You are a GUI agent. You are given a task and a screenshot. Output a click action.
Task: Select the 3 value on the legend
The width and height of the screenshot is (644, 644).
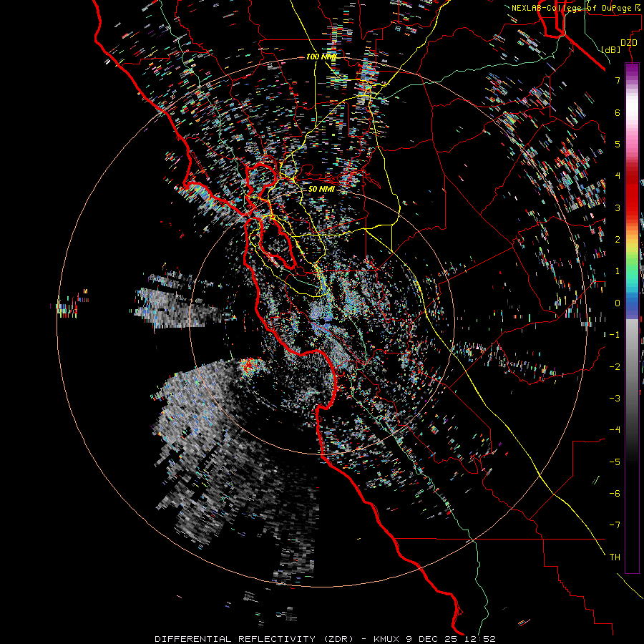click(618, 208)
